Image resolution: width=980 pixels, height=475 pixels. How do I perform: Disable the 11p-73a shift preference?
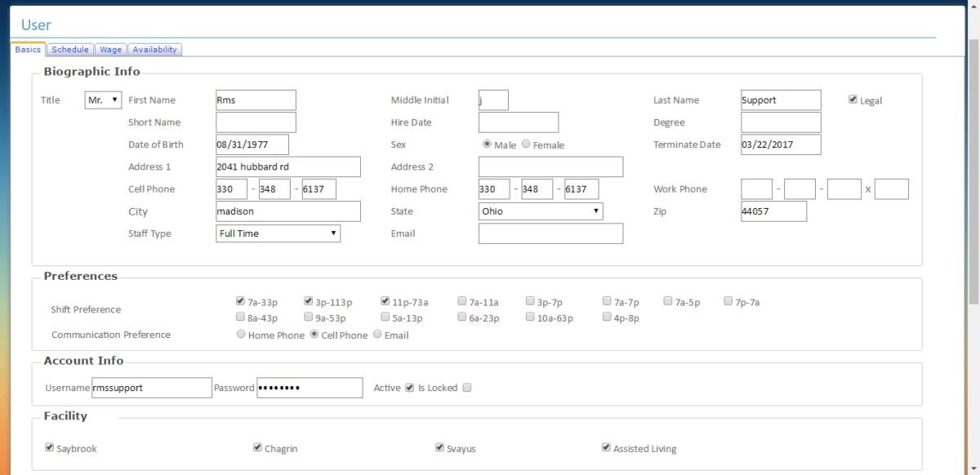click(384, 300)
